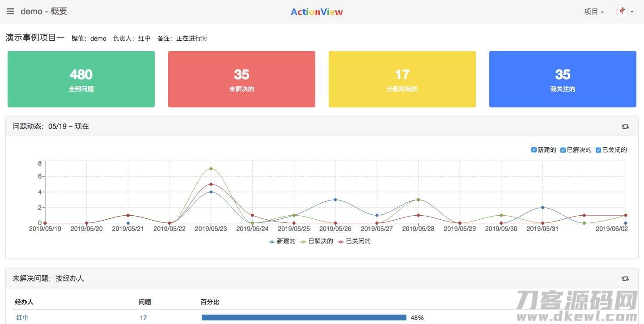Open assignee link 红中 in table

click(22, 318)
